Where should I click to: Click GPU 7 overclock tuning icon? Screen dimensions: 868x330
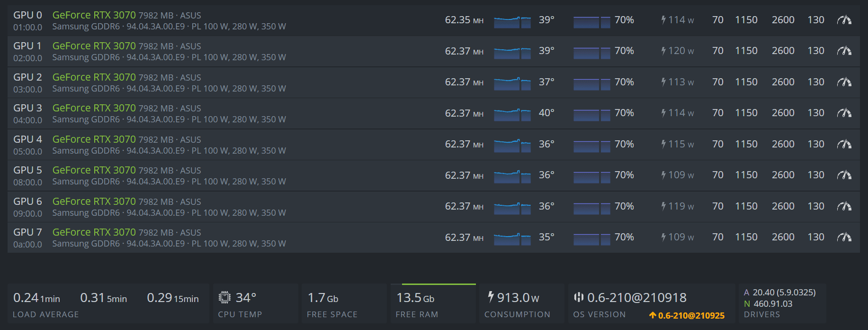(844, 237)
